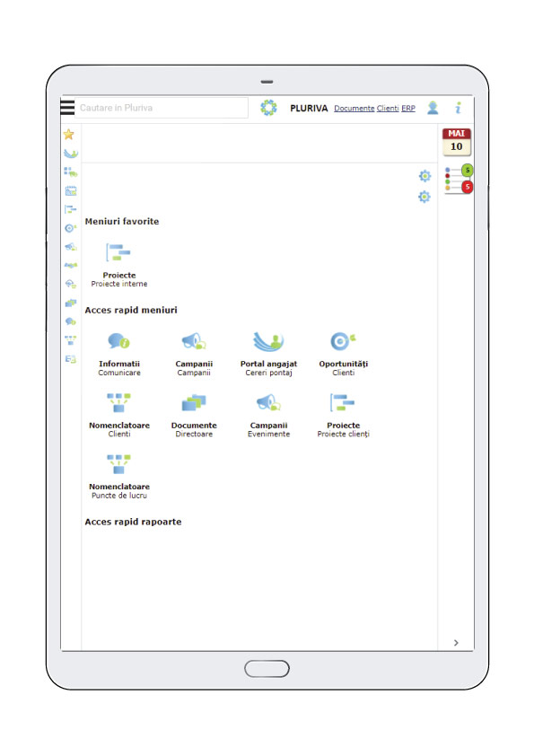Viewport: 534px width, 756px height.
Task: Focus the 'Cautare in Pluriva' search field
Action: tap(162, 108)
